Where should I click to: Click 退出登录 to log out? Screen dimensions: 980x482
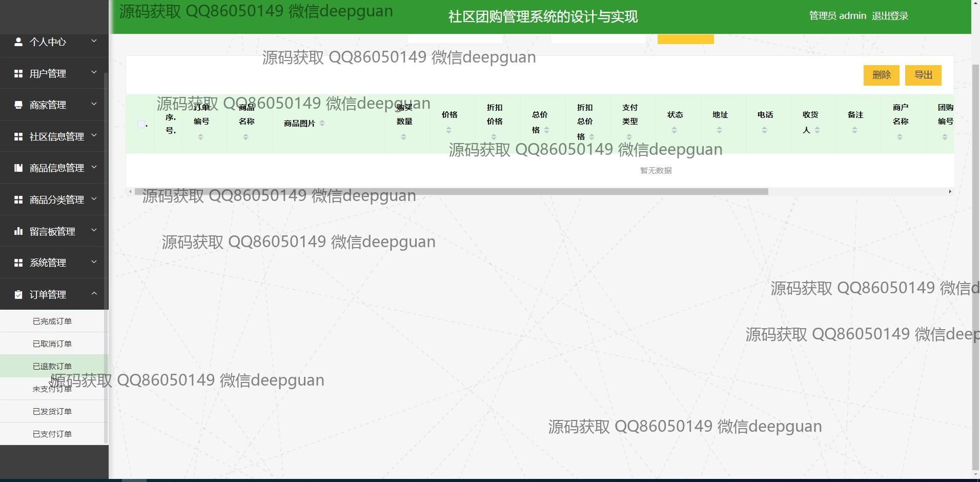[890, 16]
